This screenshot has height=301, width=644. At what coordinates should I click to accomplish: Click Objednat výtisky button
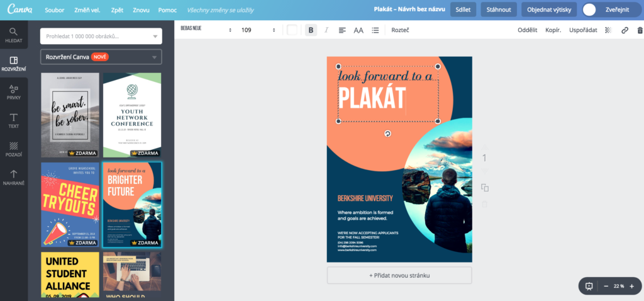(549, 9)
